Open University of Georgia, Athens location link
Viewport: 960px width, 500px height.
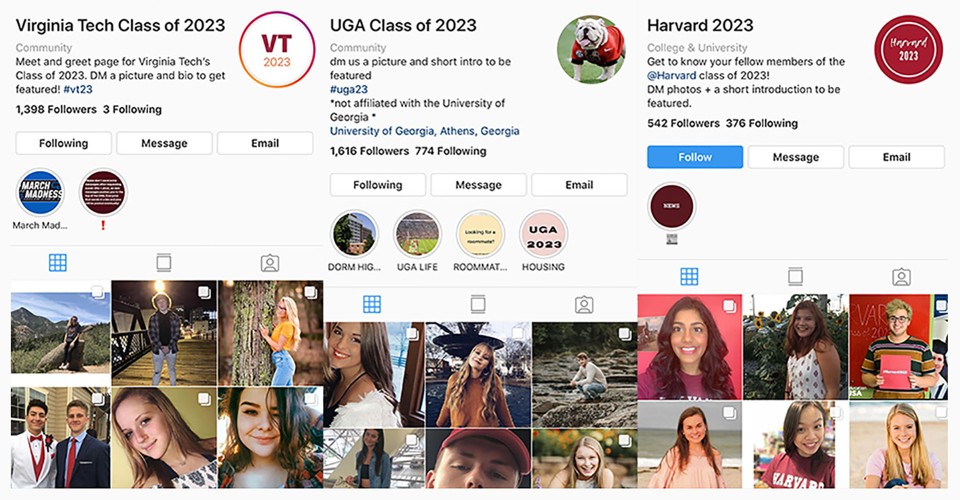point(424,131)
